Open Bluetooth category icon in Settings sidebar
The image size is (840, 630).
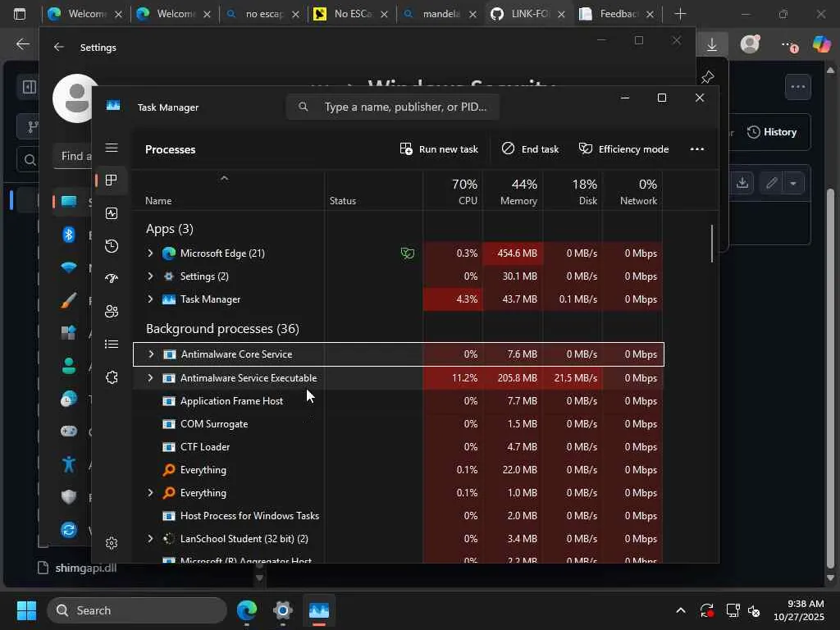click(x=69, y=234)
